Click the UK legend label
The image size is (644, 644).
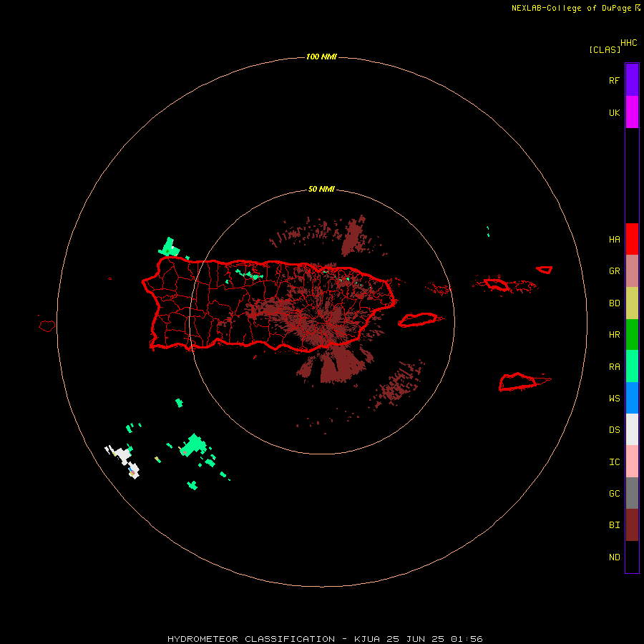pos(614,112)
